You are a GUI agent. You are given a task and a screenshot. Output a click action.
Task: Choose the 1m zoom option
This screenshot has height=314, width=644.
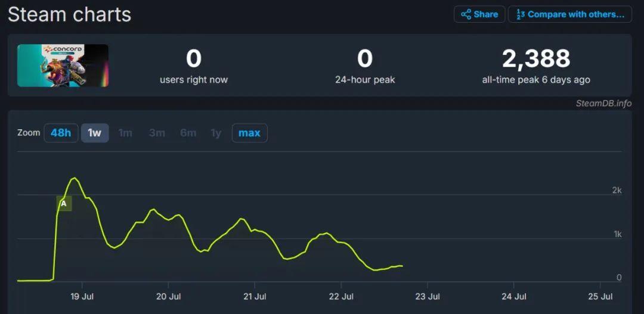click(x=125, y=133)
